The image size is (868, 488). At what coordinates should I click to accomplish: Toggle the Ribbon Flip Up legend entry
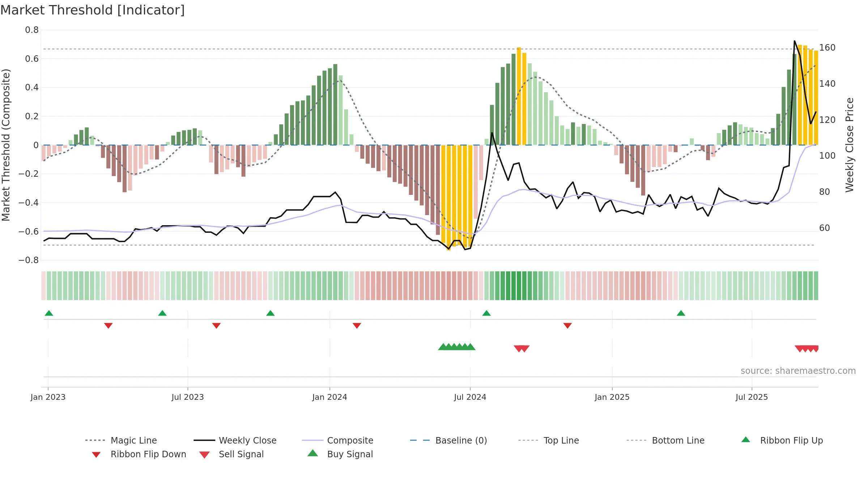point(782,440)
